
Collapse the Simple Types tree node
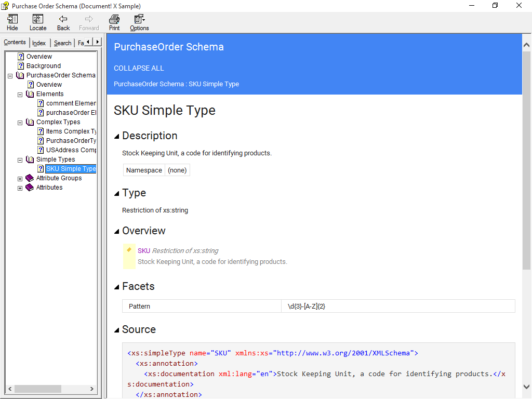pyautogui.click(x=20, y=160)
